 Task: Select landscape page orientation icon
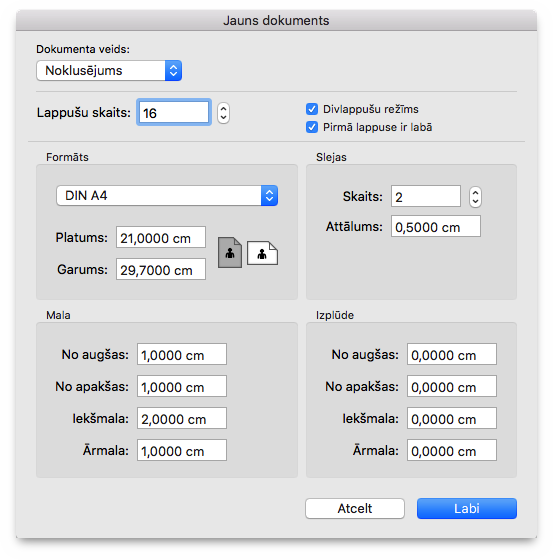tap(262, 253)
